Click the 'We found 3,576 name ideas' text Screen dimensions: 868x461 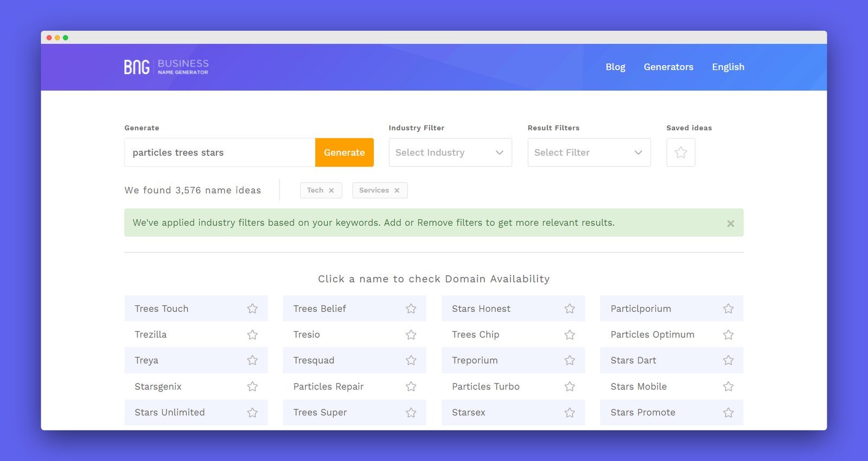[193, 190]
